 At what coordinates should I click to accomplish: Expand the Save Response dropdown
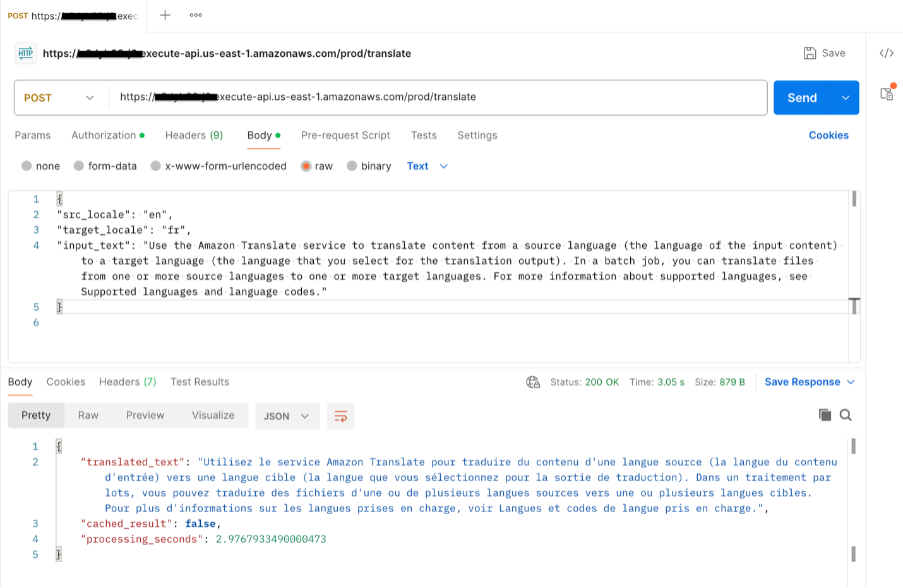(851, 382)
